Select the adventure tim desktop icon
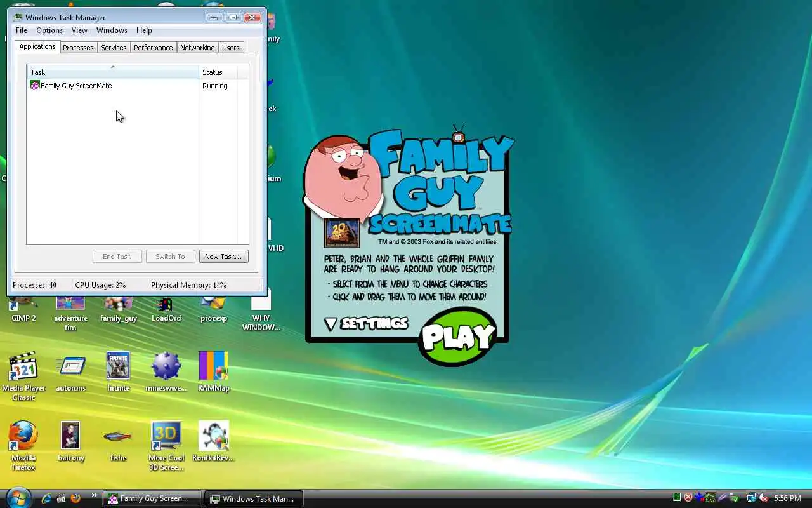The width and height of the screenshot is (812, 508). click(70, 313)
